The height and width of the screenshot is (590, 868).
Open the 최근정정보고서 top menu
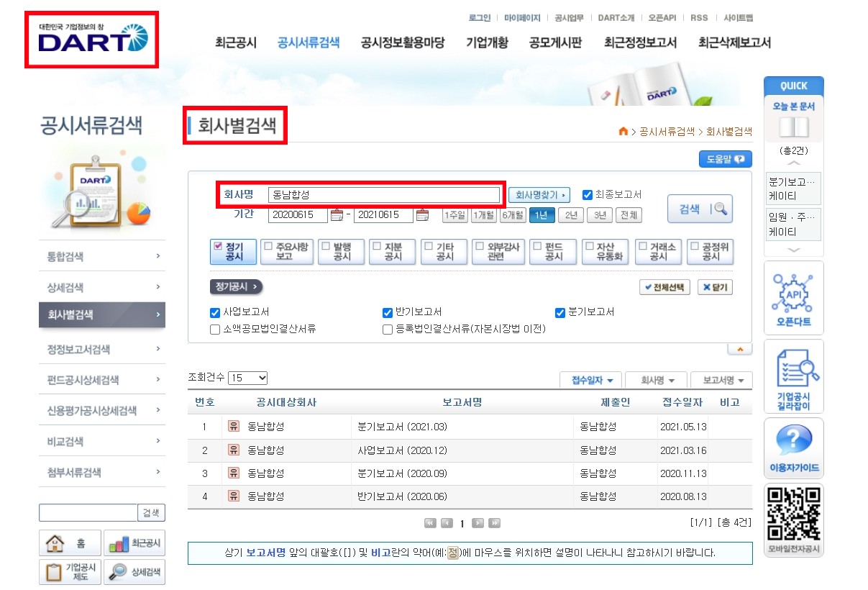pos(641,42)
